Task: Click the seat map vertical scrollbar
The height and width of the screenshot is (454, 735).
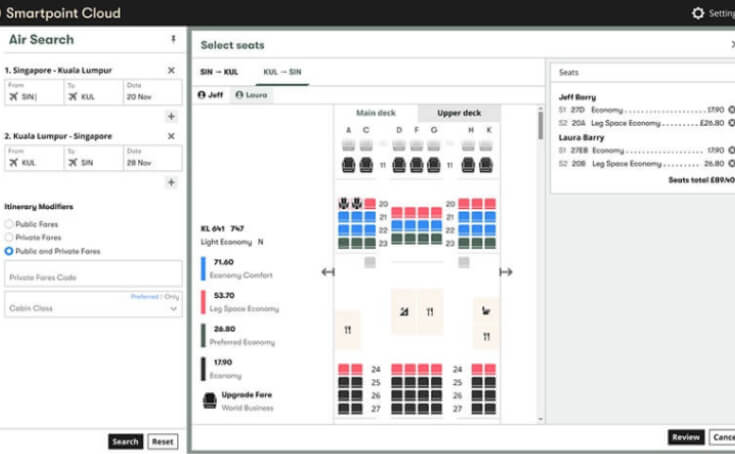Action: pos(541,125)
